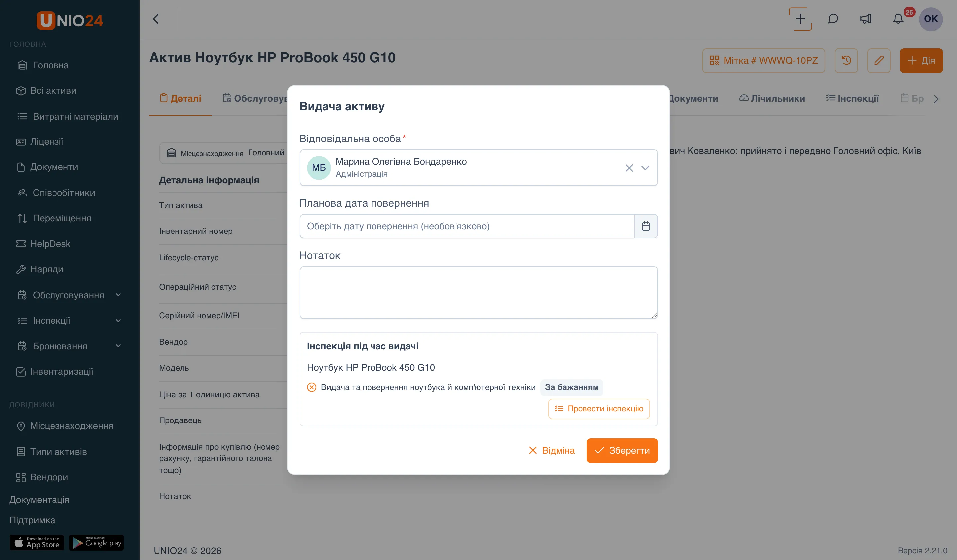Screen dimensions: 957x560
Task: Clear the selected responsible person
Action: 629,168
